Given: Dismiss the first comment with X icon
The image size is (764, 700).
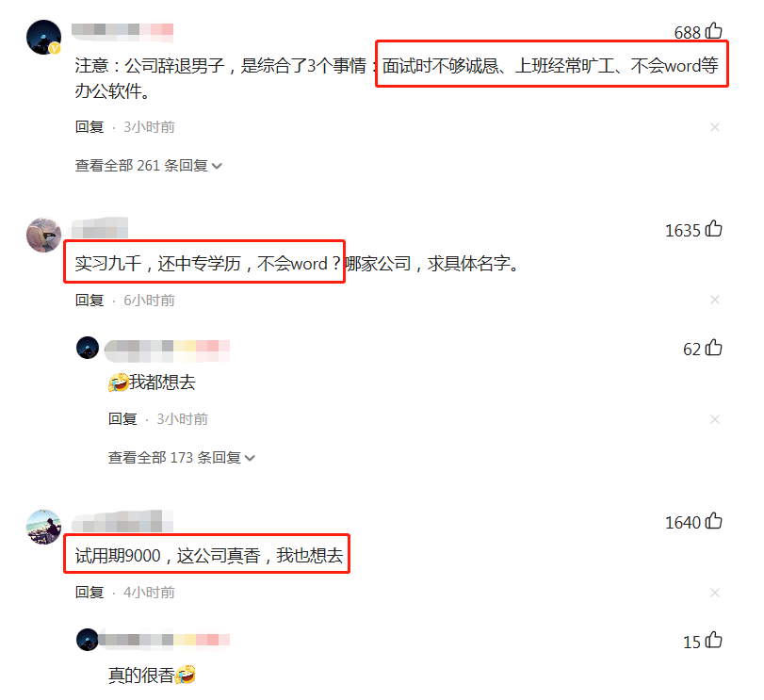Looking at the screenshot, I should coord(715,127).
